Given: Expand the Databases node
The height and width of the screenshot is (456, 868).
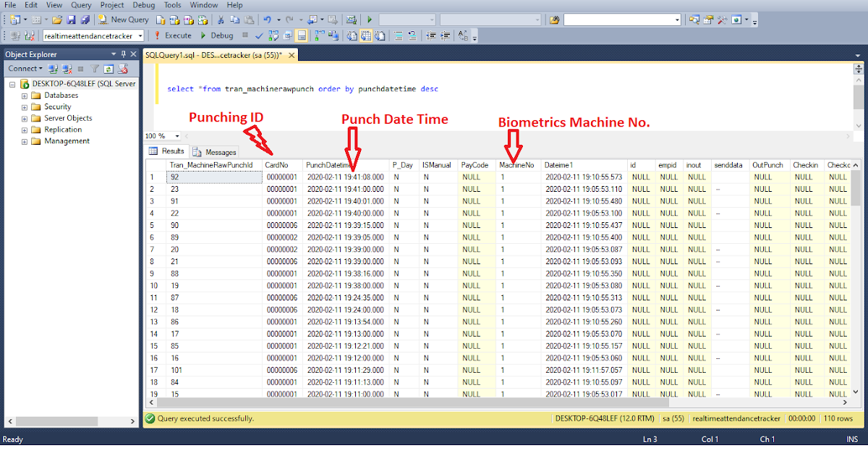Looking at the screenshot, I should click(24, 95).
